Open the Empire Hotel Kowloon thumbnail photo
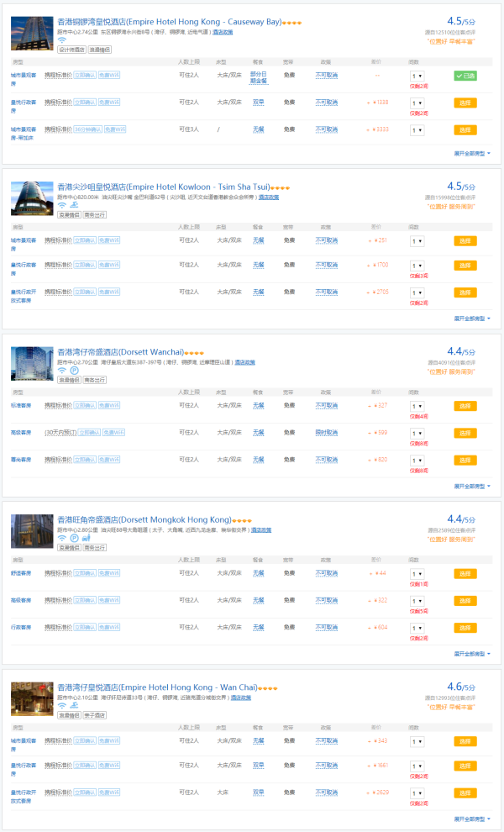 click(x=32, y=198)
